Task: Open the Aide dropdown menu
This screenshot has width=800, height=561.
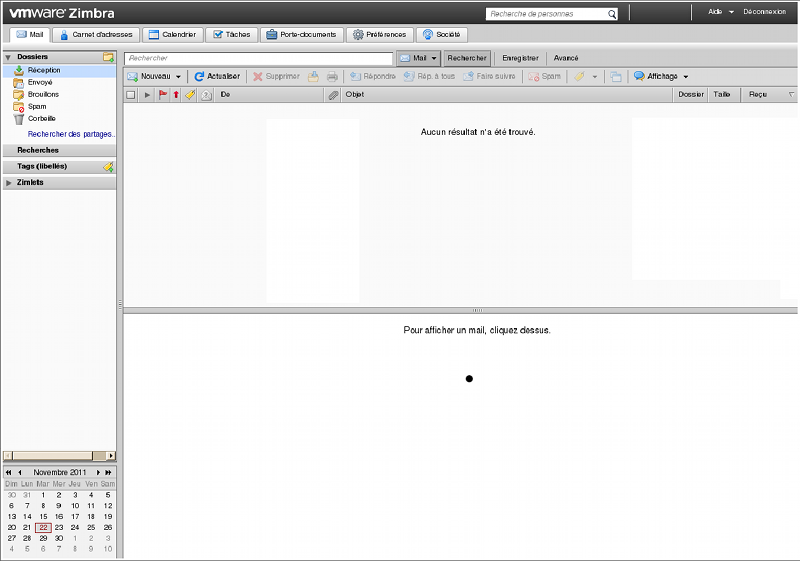Action: [x=720, y=12]
